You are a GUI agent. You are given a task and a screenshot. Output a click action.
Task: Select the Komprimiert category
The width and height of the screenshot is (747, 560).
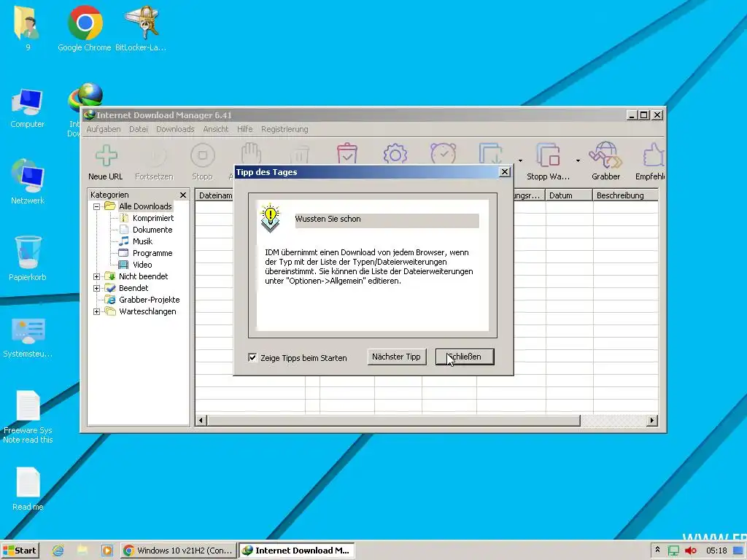pyautogui.click(x=153, y=218)
